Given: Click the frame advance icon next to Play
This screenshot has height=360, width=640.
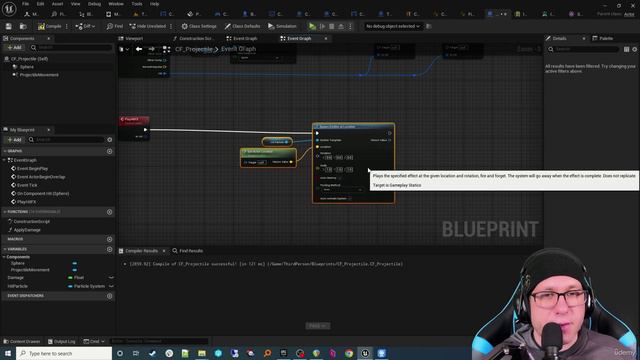Looking at the screenshot, I should tap(322, 26).
